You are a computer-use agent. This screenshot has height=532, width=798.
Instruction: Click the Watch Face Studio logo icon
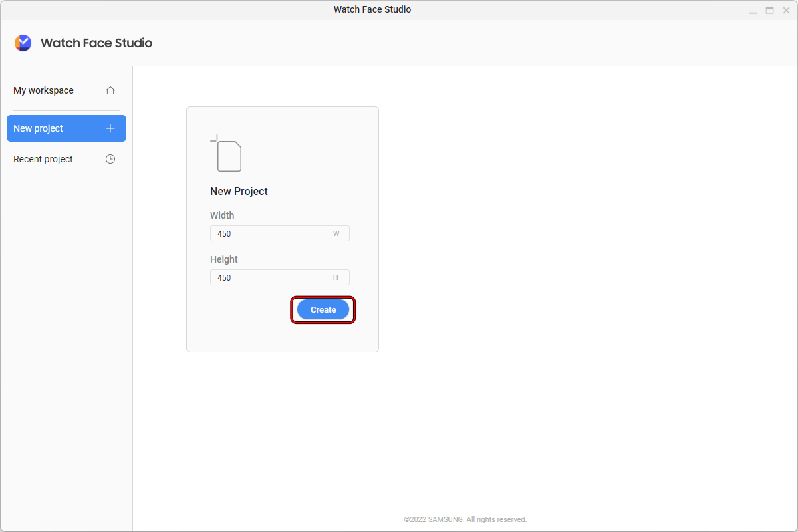[x=23, y=43]
